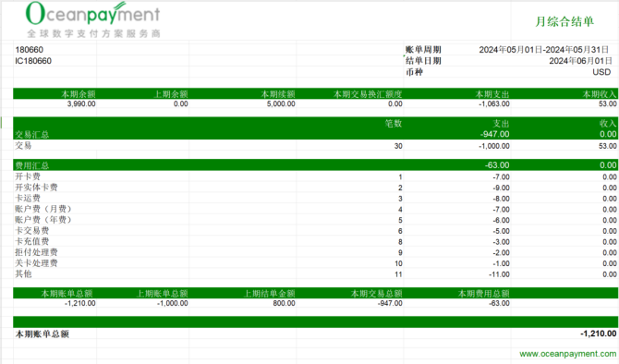Click the 拒付处理费 row label
The height and width of the screenshot is (364, 619).
click(x=36, y=252)
